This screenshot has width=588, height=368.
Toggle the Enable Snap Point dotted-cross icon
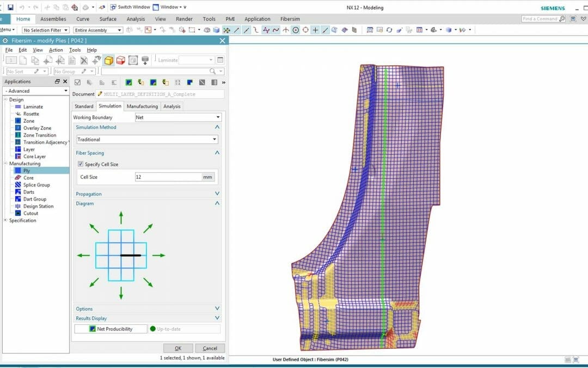(226, 30)
